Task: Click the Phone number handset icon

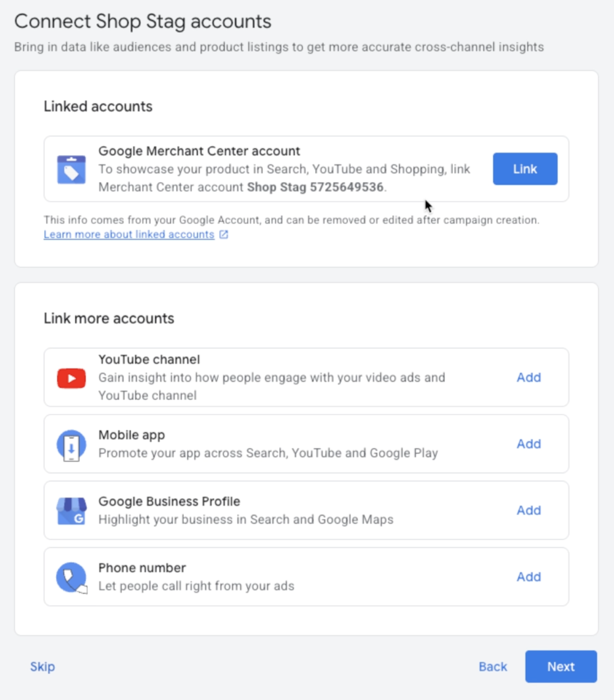Action: 71,577
